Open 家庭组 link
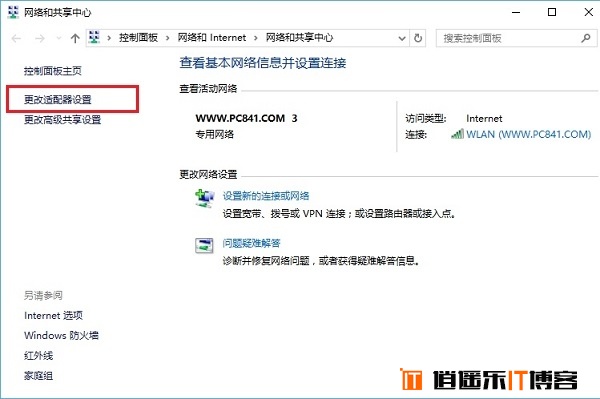The image size is (600, 399). (x=38, y=376)
